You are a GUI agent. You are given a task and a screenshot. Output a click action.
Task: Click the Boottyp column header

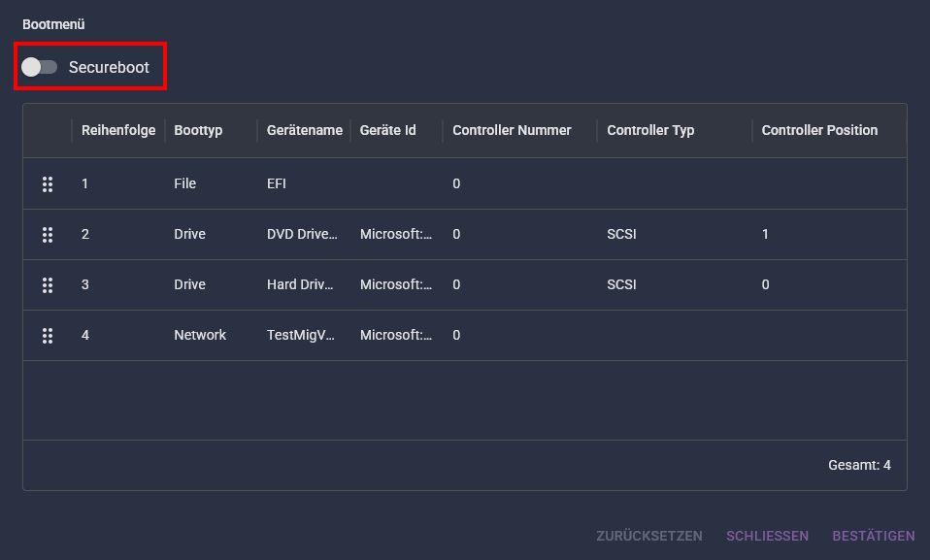(x=198, y=130)
